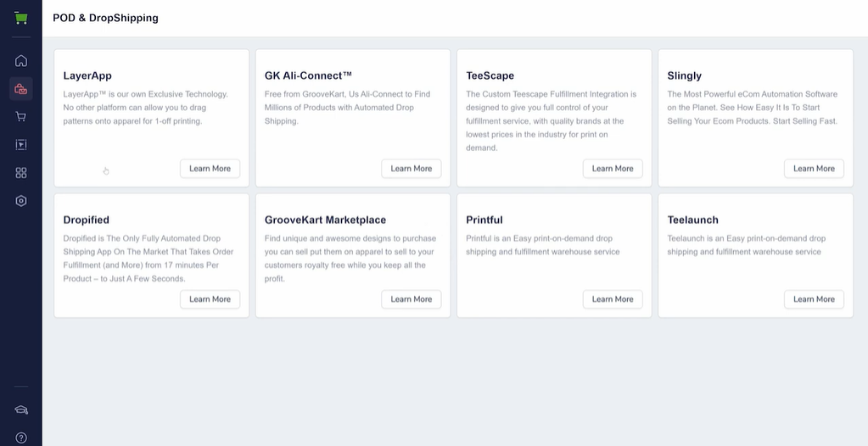Viewport: 868px width, 446px height.
Task: Select the highlighted POD & DropShipping sidebar icon
Action: [x=21, y=88]
